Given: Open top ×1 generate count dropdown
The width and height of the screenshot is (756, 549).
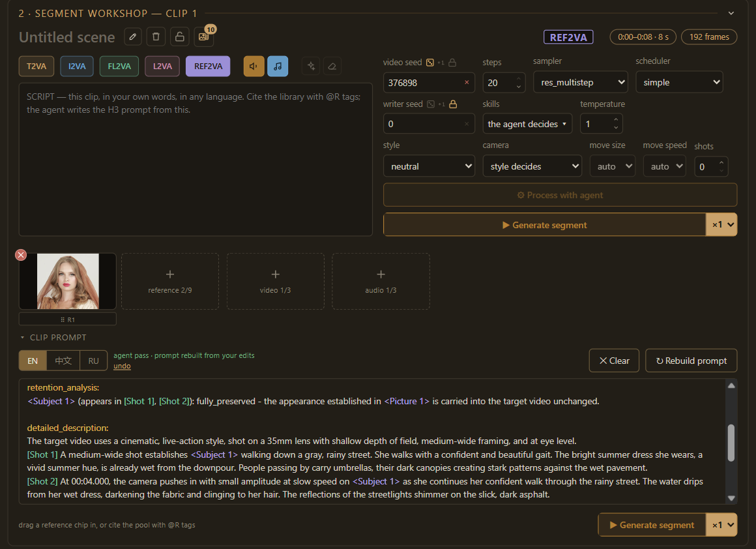Looking at the screenshot, I should click(721, 225).
